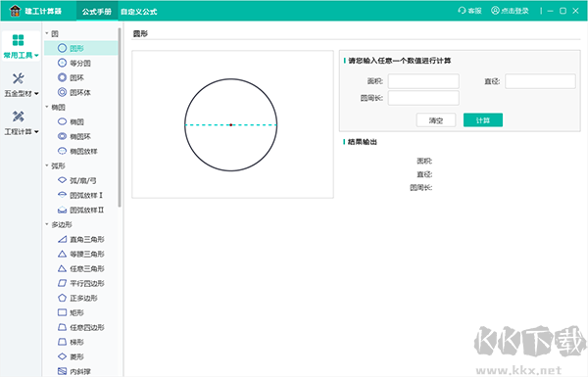
Task: Open the 五金型材 sidebar category
Action: point(21,85)
